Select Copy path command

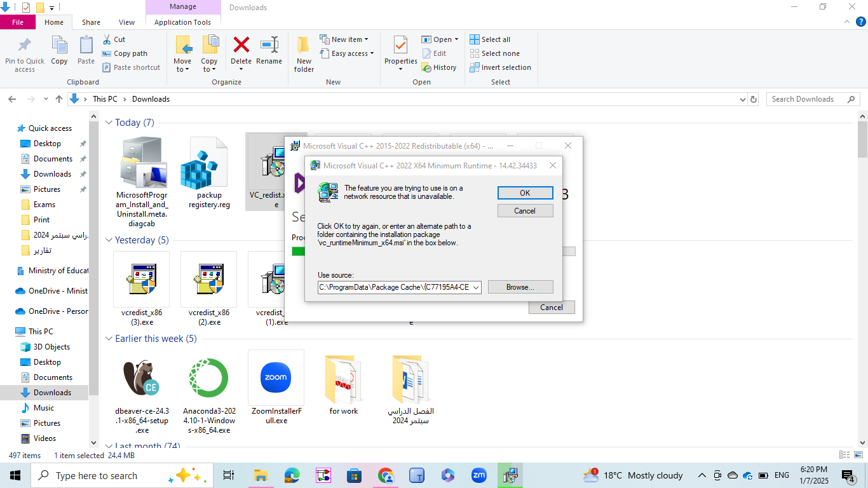click(125, 53)
